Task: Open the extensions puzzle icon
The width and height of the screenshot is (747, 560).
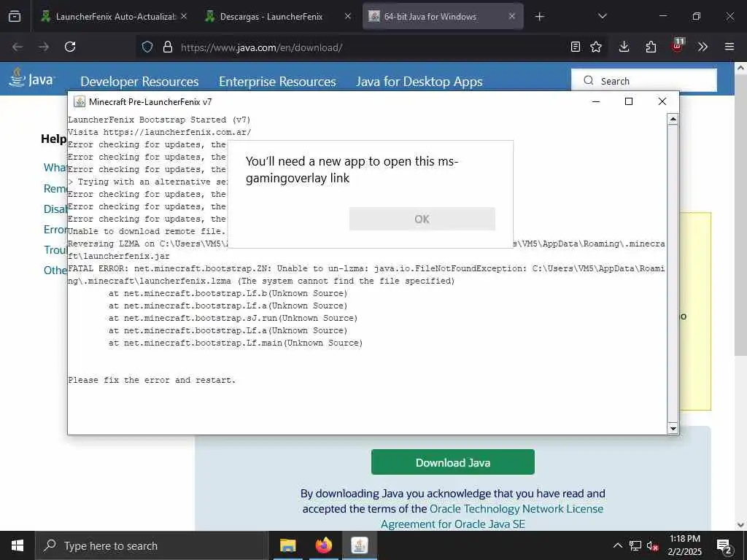Action: click(651, 47)
